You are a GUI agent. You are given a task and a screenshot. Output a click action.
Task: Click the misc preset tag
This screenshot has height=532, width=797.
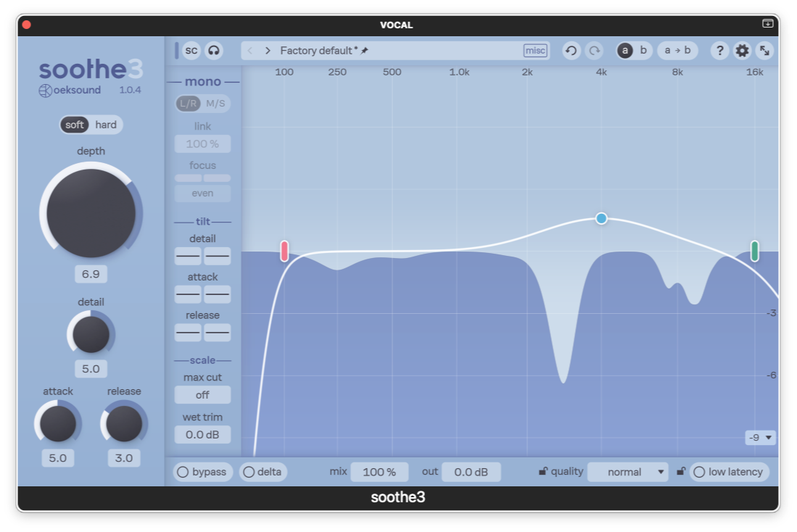[x=535, y=50]
